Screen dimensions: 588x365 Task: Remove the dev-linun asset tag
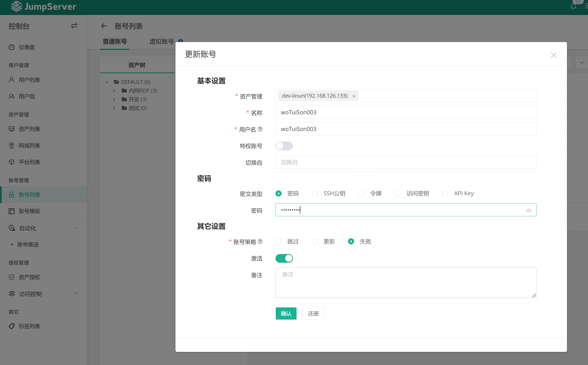point(354,96)
